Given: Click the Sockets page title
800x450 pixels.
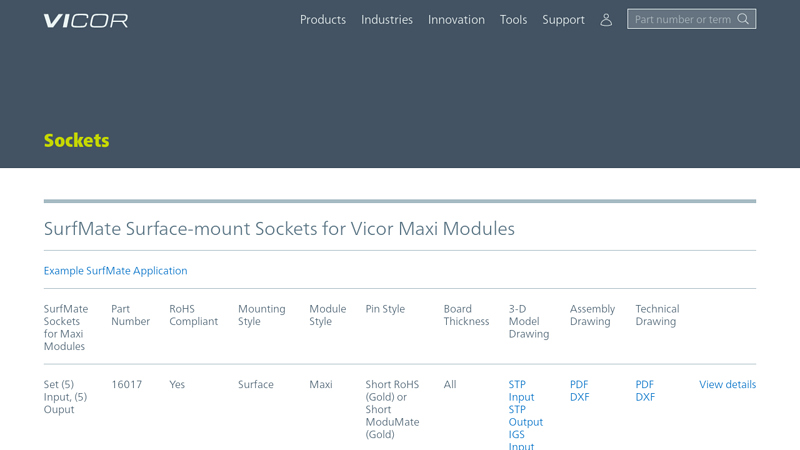Looking at the screenshot, I should [76, 141].
